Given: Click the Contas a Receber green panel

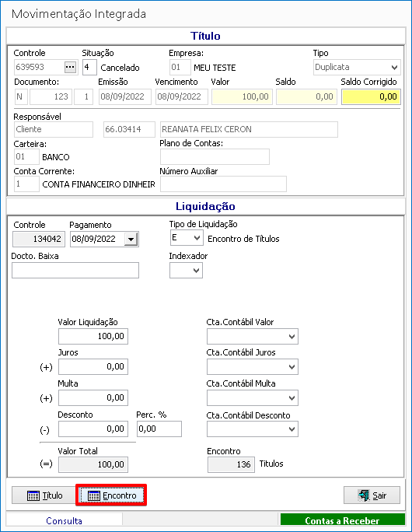Looking at the screenshot, I should pos(342,520).
